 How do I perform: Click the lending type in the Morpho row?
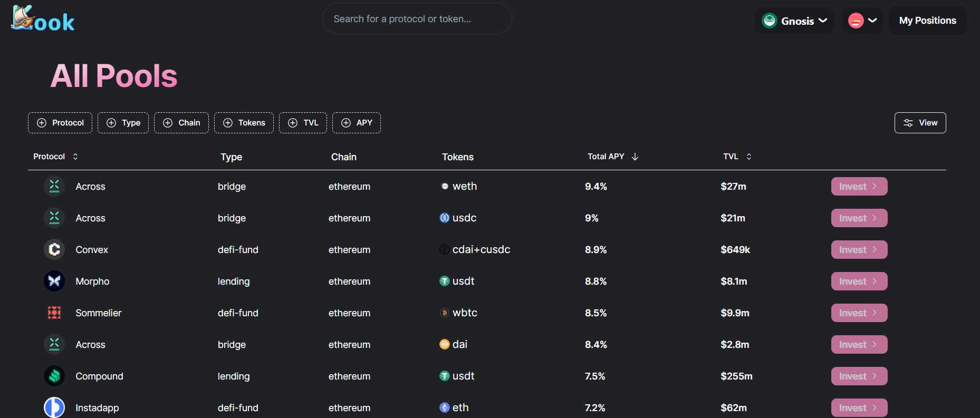coord(234,281)
